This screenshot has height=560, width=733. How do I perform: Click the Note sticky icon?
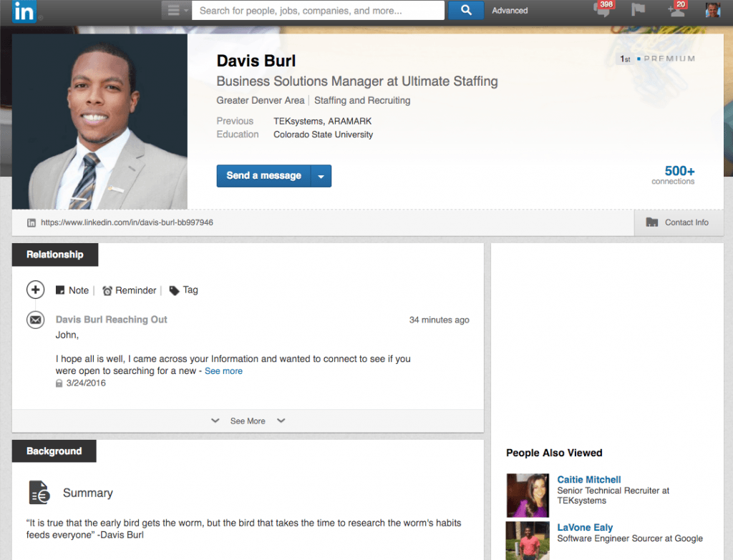click(x=60, y=290)
